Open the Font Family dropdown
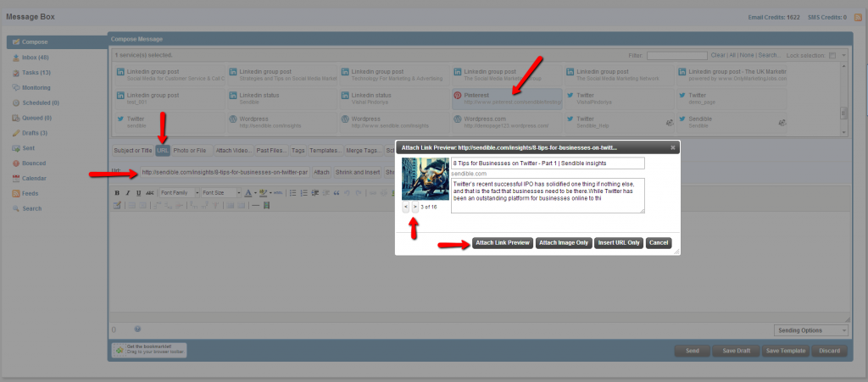The image size is (868, 382). tap(180, 193)
